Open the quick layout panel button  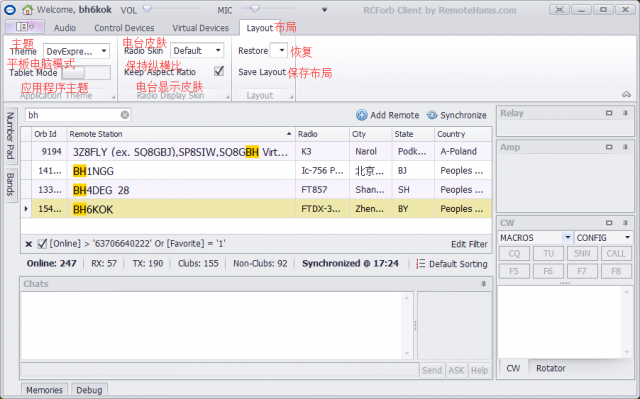[x=24, y=27]
